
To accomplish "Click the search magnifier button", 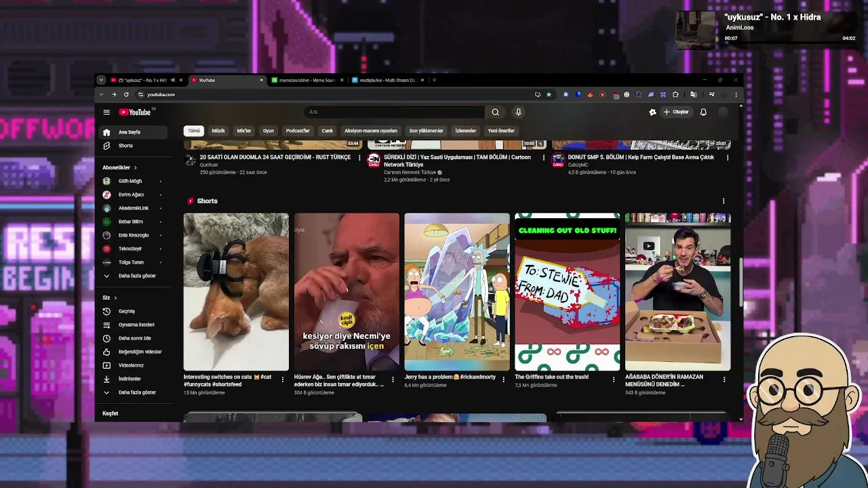I will [495, 112].
